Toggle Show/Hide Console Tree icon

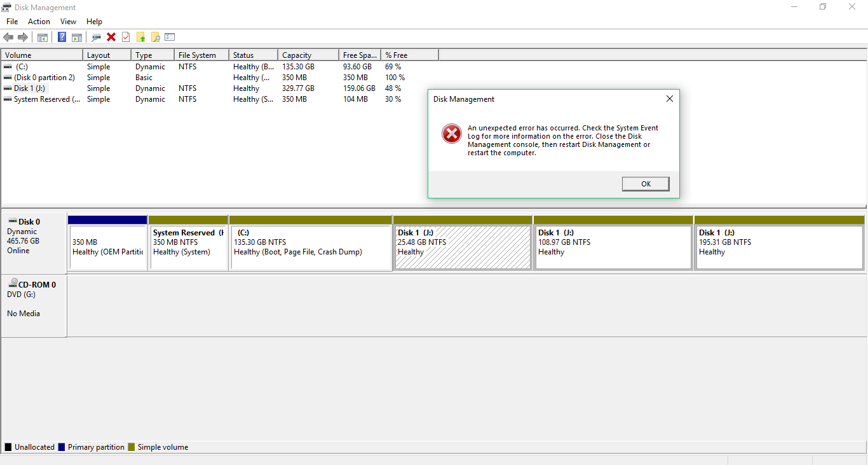point(43,37)
